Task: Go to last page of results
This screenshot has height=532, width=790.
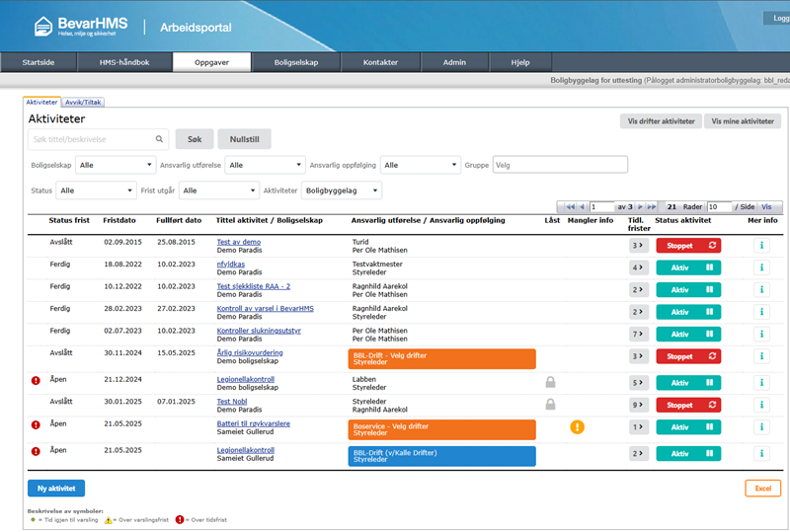Action: point(651,206)
